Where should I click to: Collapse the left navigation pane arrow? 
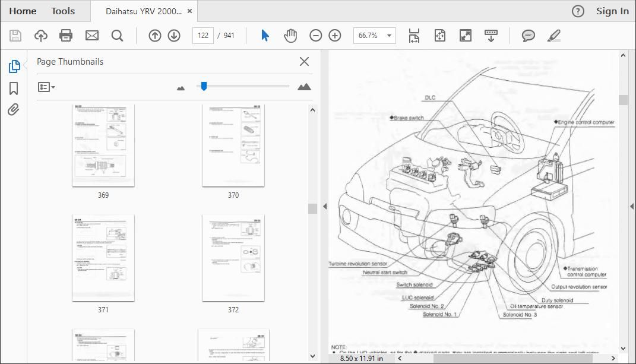click(325, 207)
